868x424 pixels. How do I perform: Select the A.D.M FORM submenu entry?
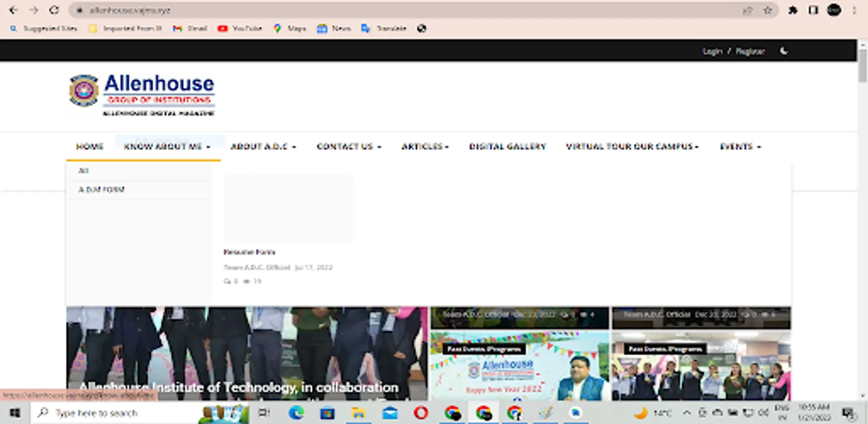(101, 190)
